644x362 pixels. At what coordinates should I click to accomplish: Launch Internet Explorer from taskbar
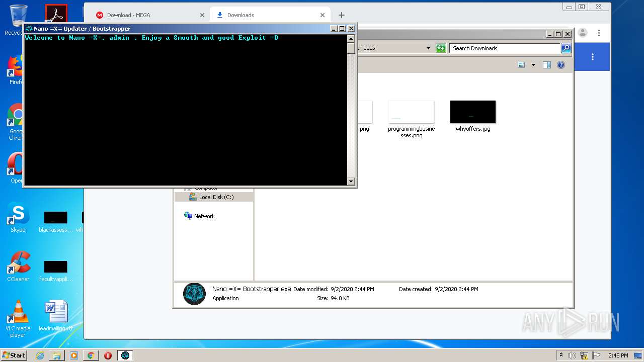tap(40, 355)
